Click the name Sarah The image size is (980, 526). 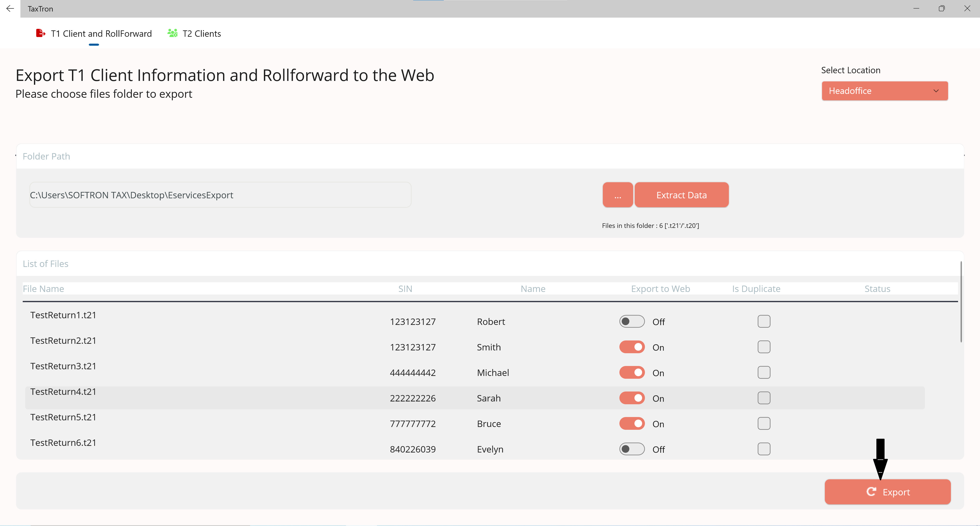pyautogui.click(x=489, y=398)
